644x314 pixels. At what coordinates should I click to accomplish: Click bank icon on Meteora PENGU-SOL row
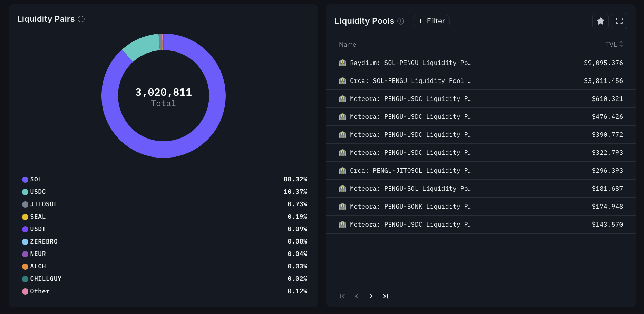[x=342, y=189]
